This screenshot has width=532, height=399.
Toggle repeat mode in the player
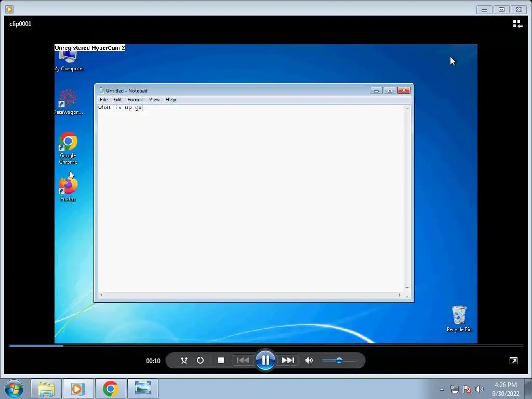pyautogui.click(x=200, y=361)
